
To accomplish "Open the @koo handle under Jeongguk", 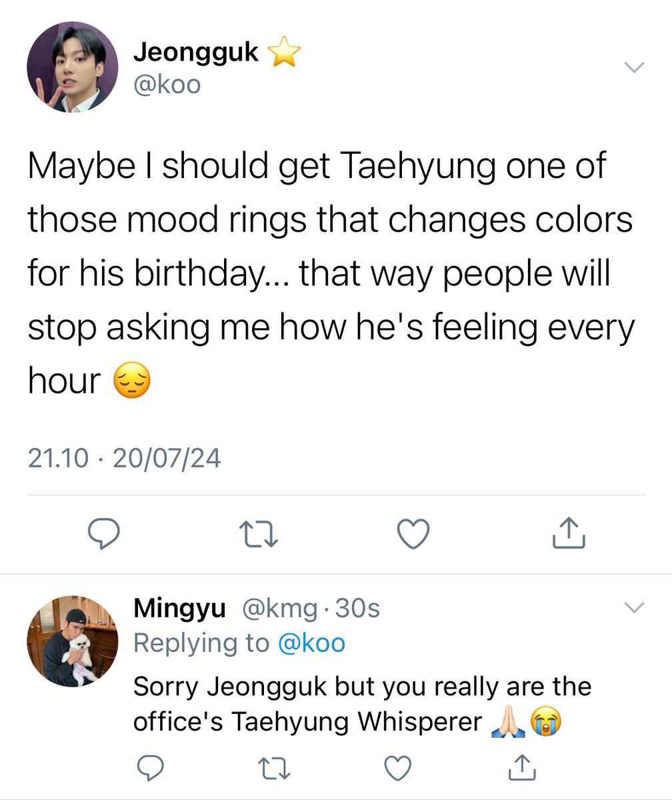I will click(167, 85).
